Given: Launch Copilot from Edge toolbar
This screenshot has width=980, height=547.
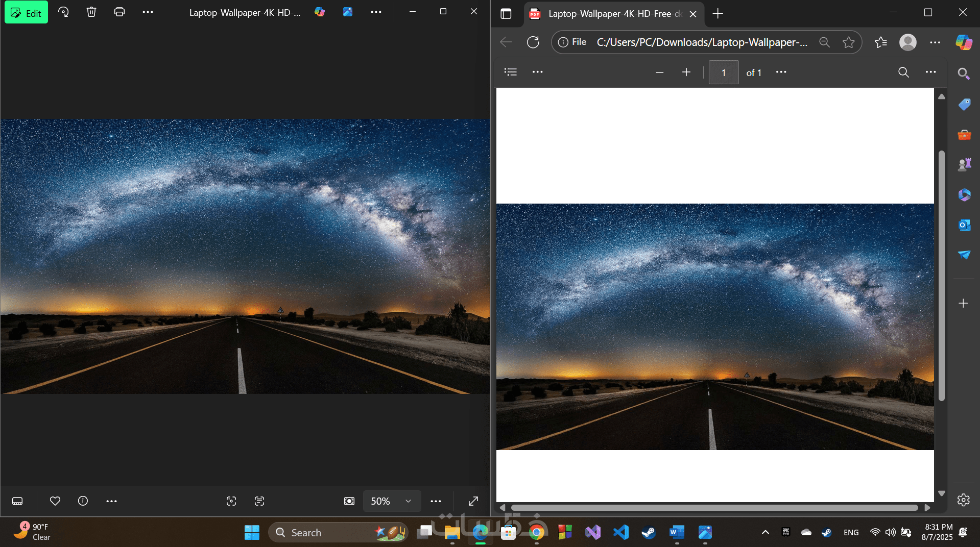Looking at the screenshot, I should (964, 42).
